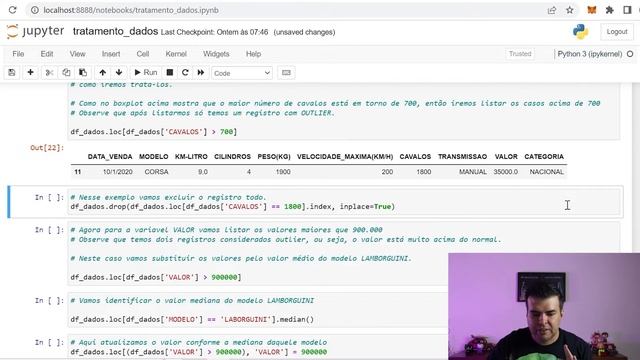Click the Out[22] output prompt

click(47, 148)
